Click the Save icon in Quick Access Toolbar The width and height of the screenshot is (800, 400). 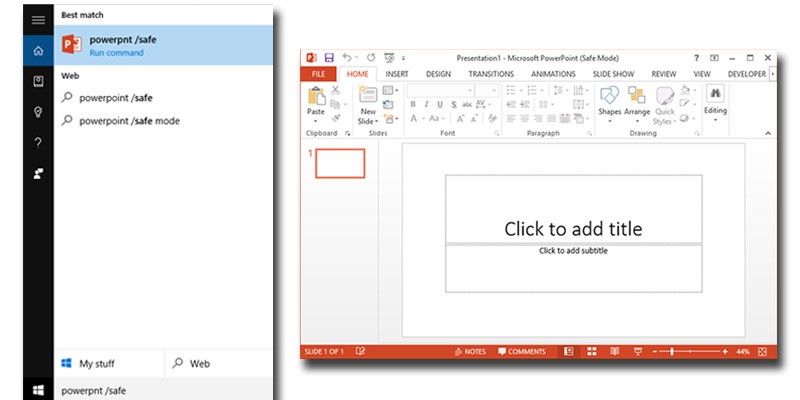click(x=329, y=58)
